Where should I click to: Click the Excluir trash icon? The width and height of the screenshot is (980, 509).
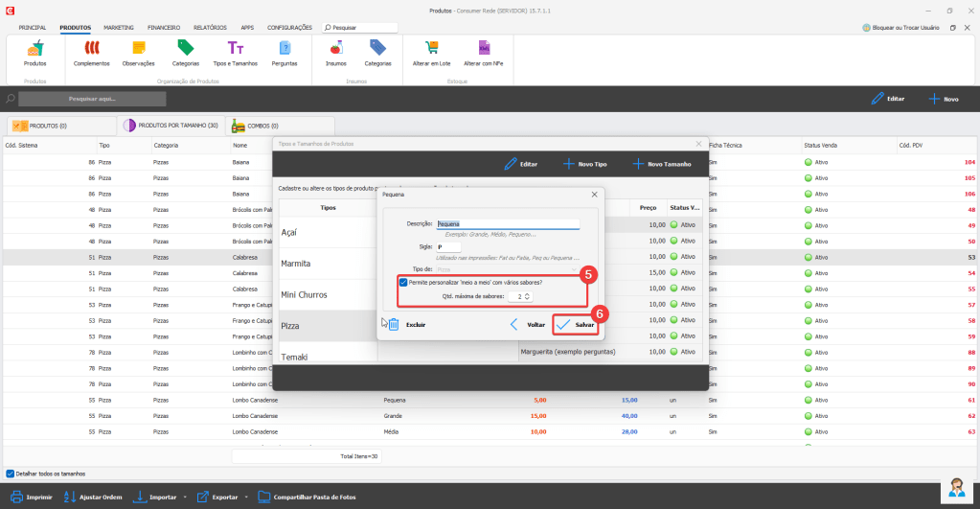tap(394, 324)
